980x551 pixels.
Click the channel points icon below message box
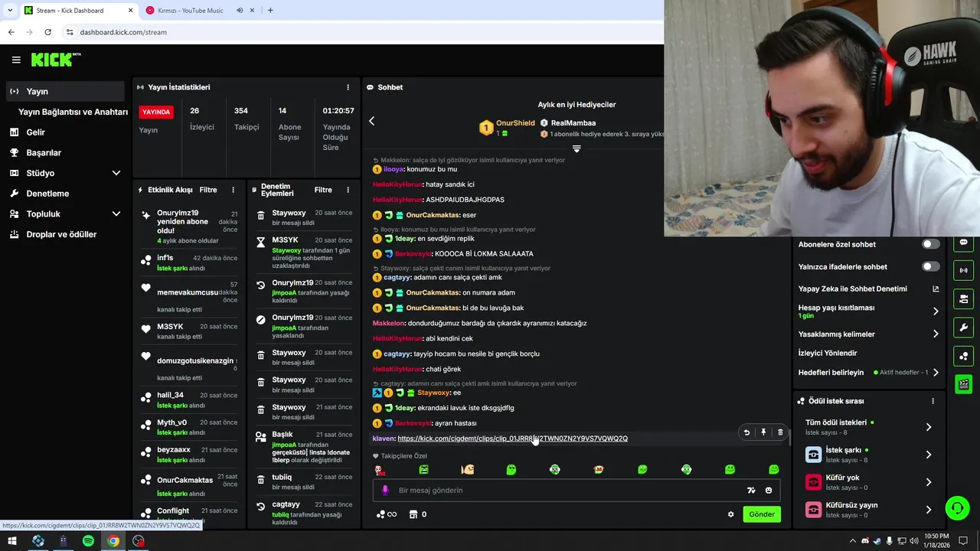[386, 514]
